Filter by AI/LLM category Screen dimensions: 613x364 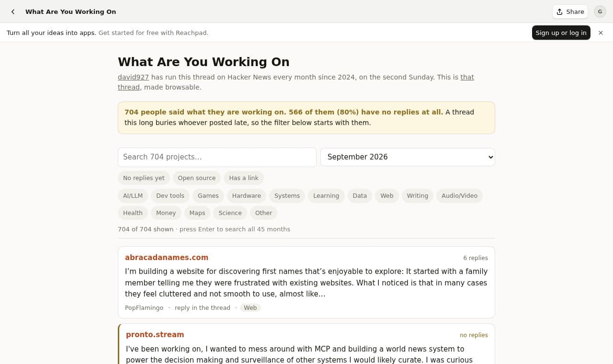[133, 196]
